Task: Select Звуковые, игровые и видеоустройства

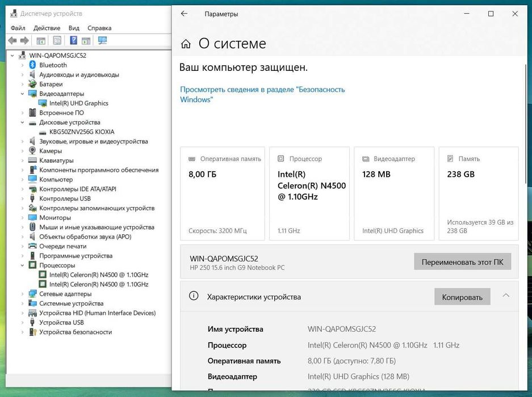Action: click(x=94, y=141)
